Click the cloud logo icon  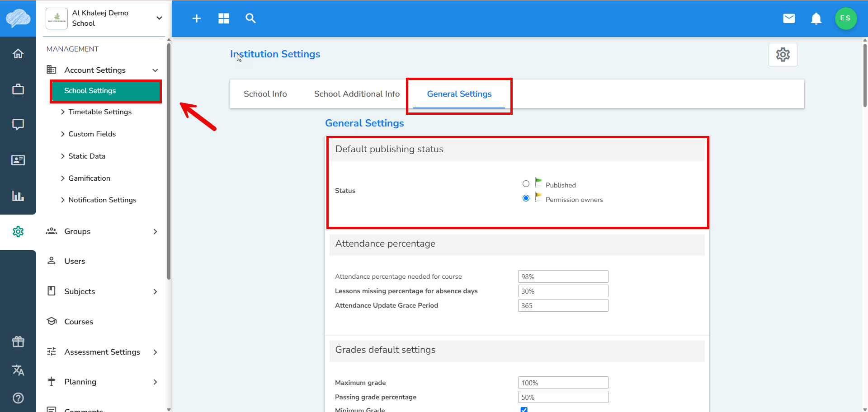point(18,18)
